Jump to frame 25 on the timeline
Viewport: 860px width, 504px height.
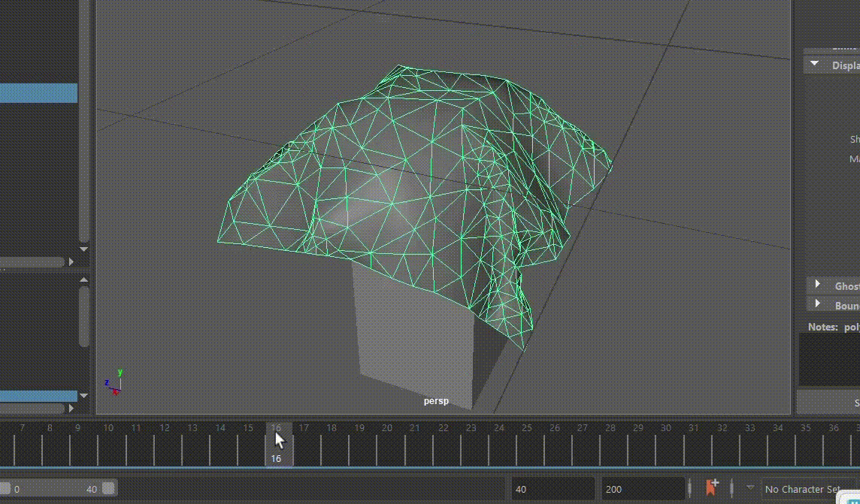coord(527,443)
